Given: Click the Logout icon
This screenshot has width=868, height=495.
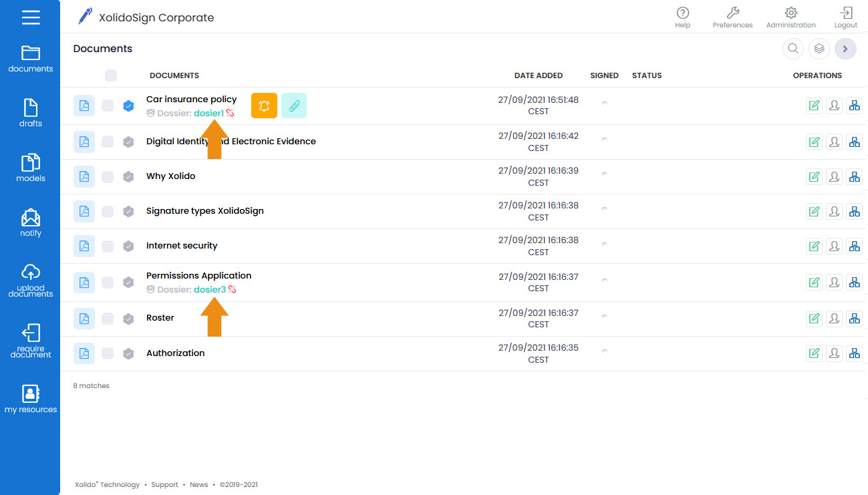Looking at the screenshot, I should pos(846,17).
